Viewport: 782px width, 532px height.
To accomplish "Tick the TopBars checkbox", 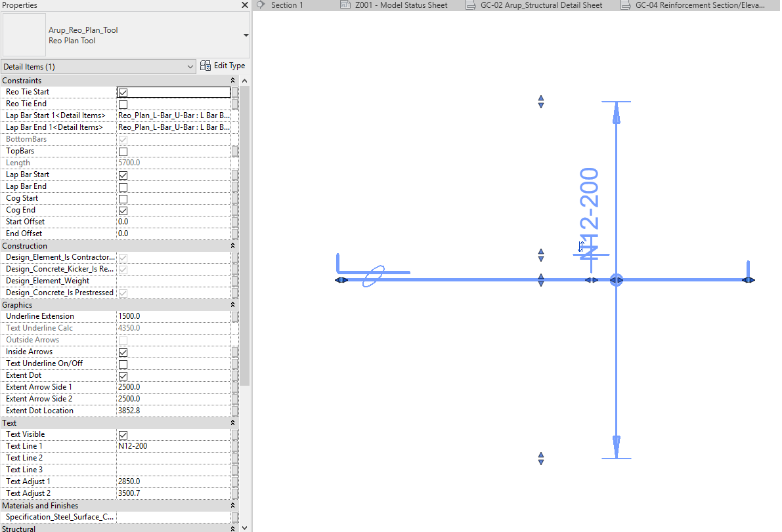I will (x=123, y=152).
